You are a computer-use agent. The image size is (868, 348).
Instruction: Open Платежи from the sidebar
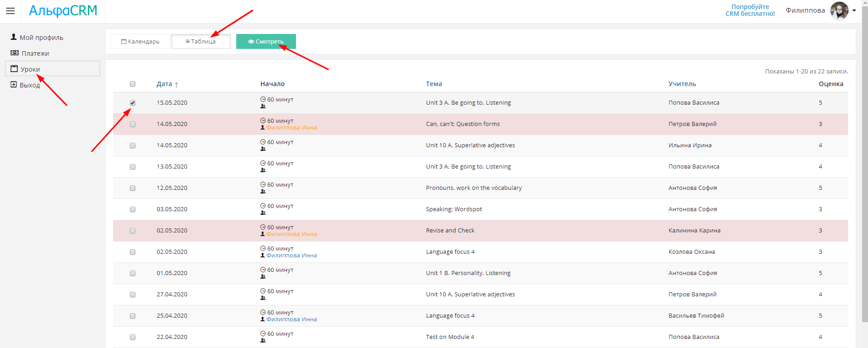coord(35,53)
